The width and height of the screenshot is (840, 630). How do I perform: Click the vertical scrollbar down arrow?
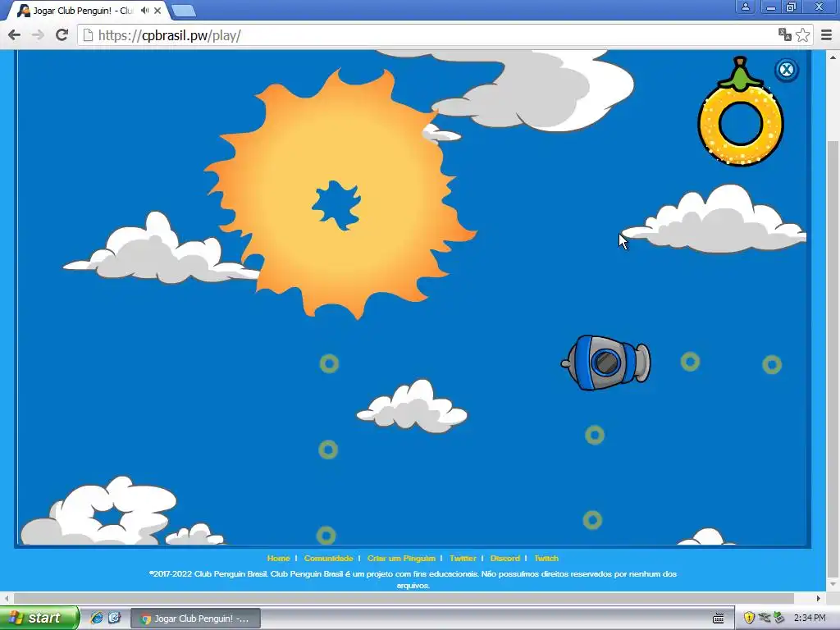click(x=833, y=584)
